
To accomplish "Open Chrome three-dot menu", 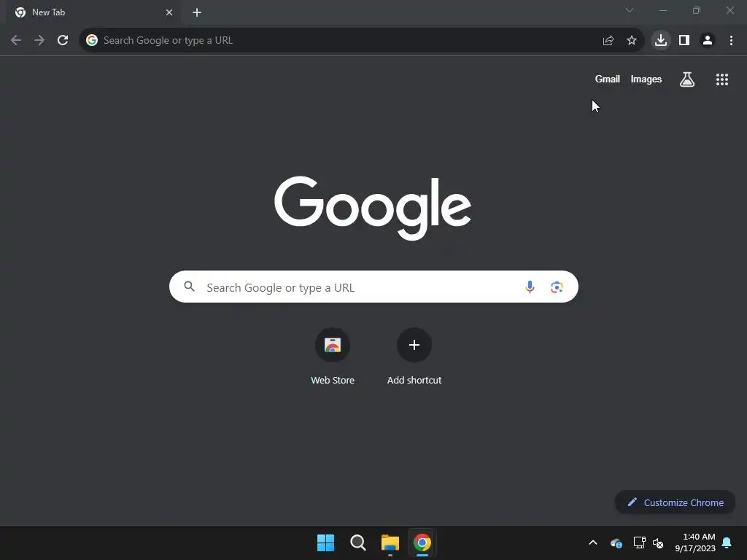I will (x=731, y=41).
